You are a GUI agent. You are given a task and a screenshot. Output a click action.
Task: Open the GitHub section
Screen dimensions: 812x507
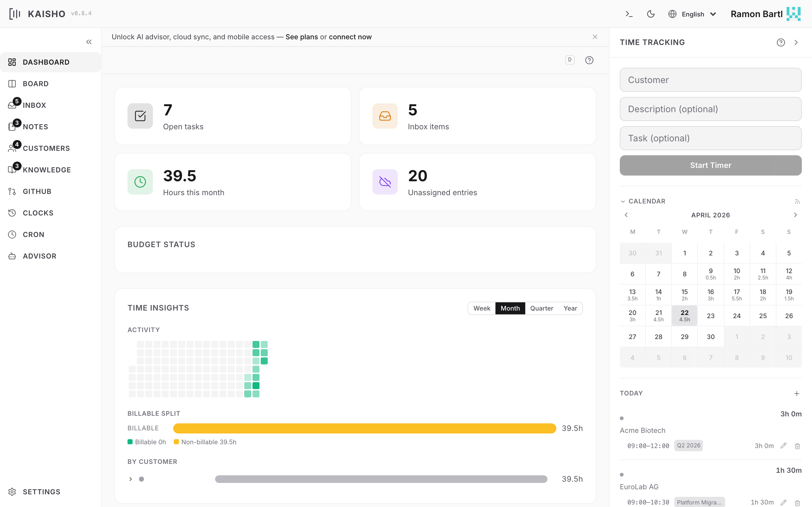click(37, 191)
